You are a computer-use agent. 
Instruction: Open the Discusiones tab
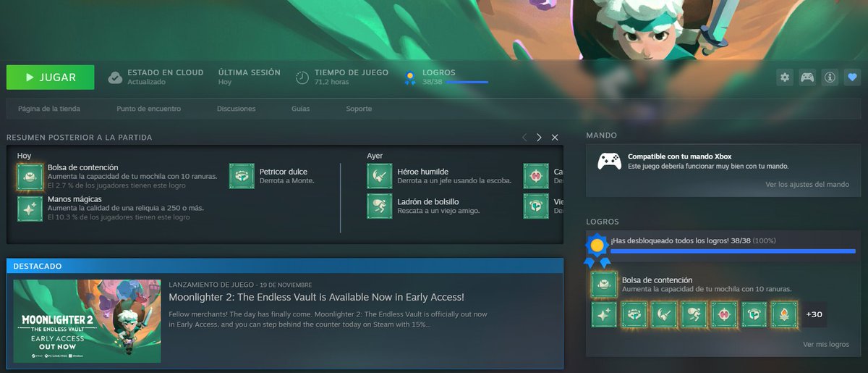coord(236,109)
